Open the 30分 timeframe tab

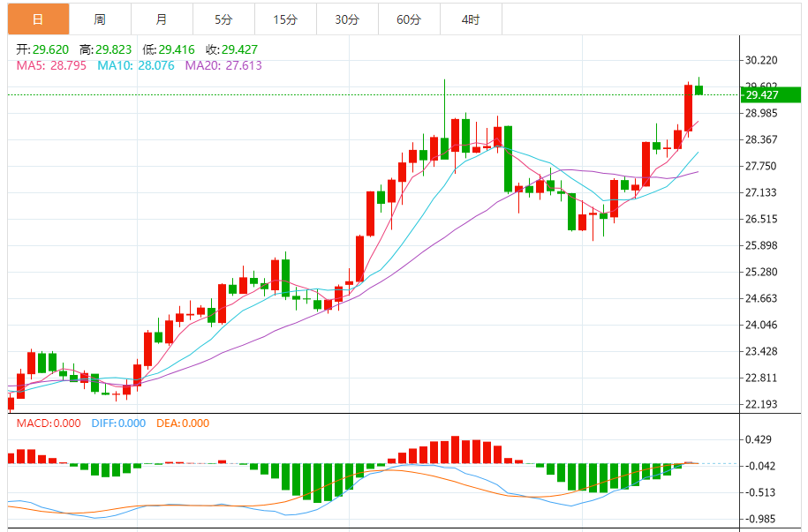tap(347, 19)
